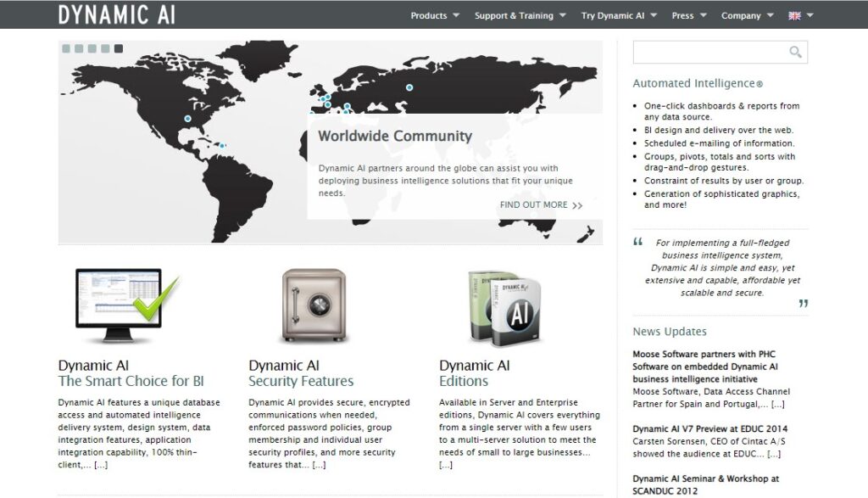Click the Automated Intelligence heading

pos(698,84)
